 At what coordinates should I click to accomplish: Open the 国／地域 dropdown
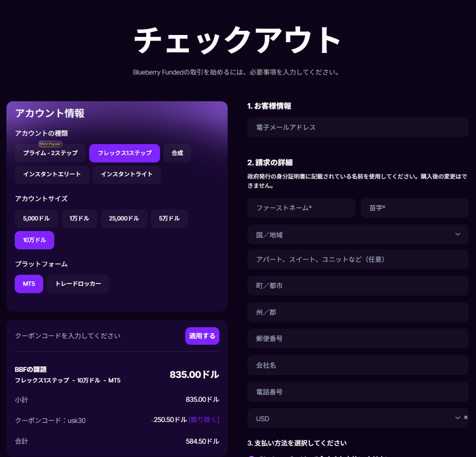click(358, 235)
